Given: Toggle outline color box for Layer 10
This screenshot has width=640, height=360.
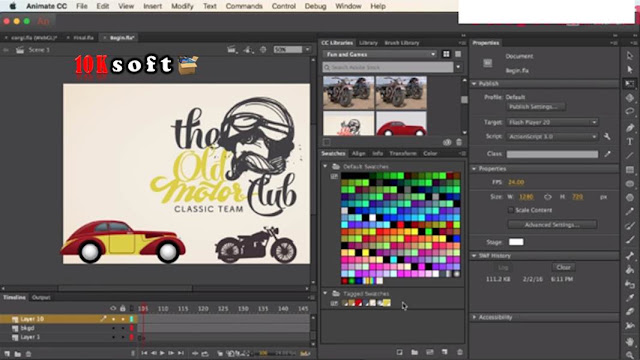Looking at the screenshot, I should pos(132,319).
